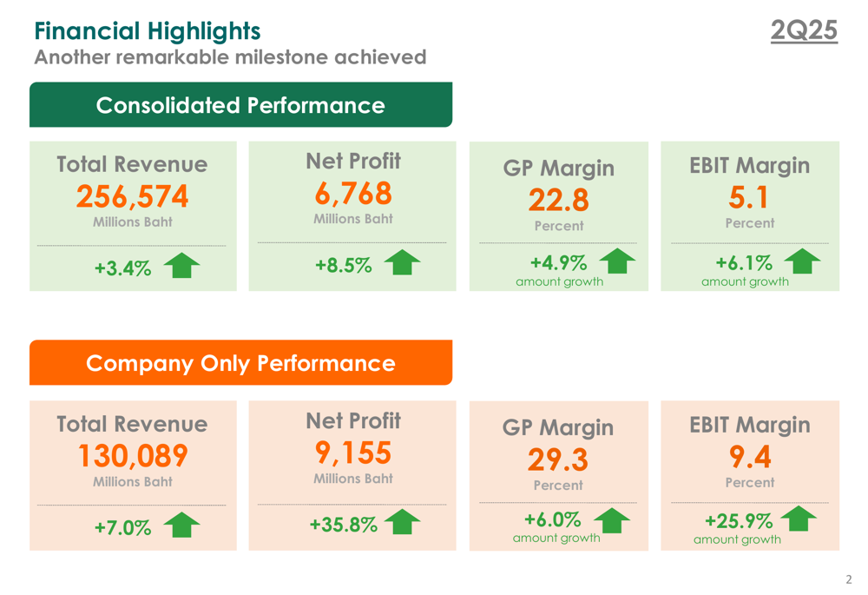Click the 256,574 total revenue figure
Screen dimensions: 868x595
tap(132, 197)
